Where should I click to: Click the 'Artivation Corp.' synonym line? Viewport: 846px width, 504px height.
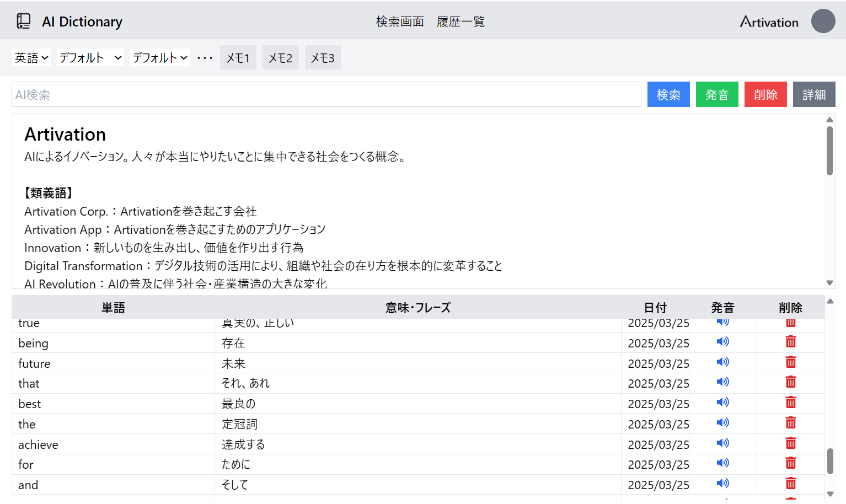[140, 211]
